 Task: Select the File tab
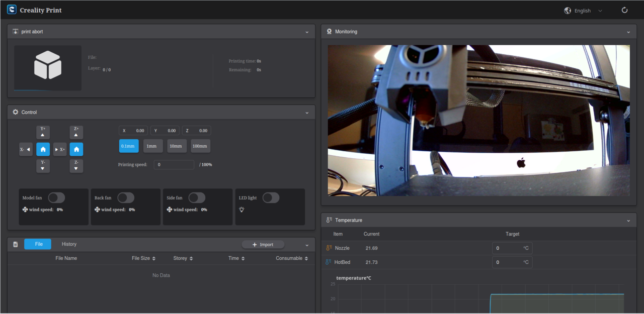click(38, 244)
